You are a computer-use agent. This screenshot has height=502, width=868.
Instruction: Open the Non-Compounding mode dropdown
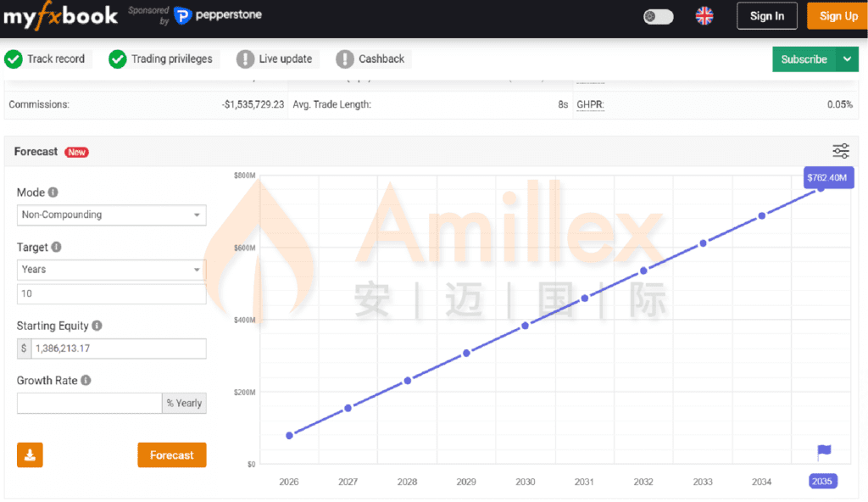(x=111, y=215)
